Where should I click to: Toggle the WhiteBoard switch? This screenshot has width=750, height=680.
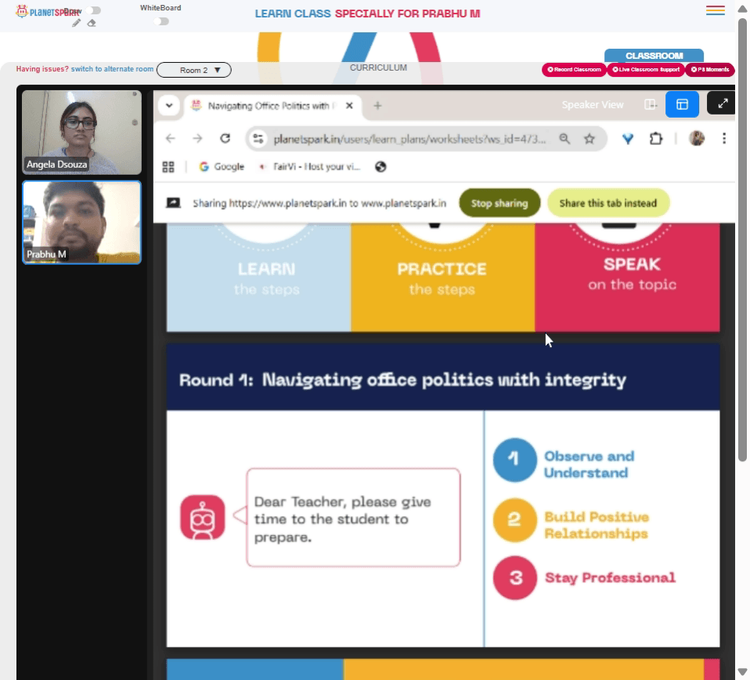pos(163,21)
